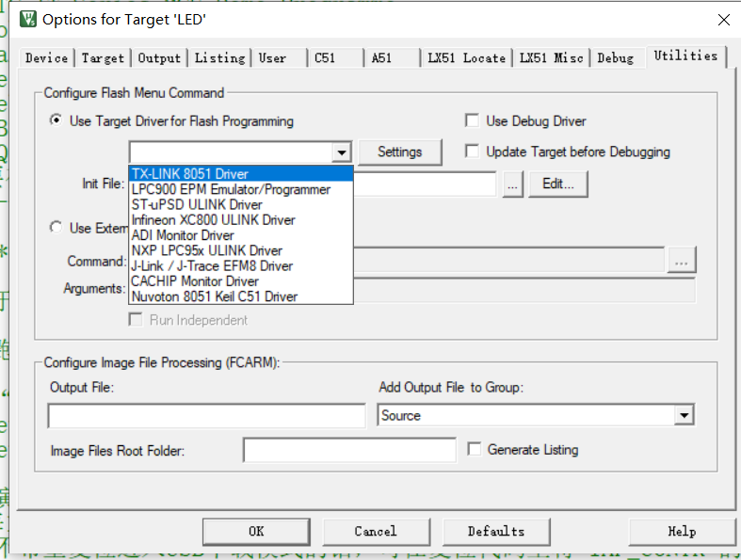
Task: Click the Image Files Root Folder field
Action: (349, 450)
